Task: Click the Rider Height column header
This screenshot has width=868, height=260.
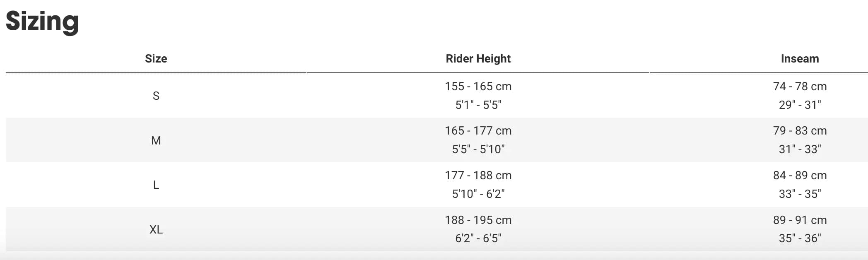Action: (478, 59)
